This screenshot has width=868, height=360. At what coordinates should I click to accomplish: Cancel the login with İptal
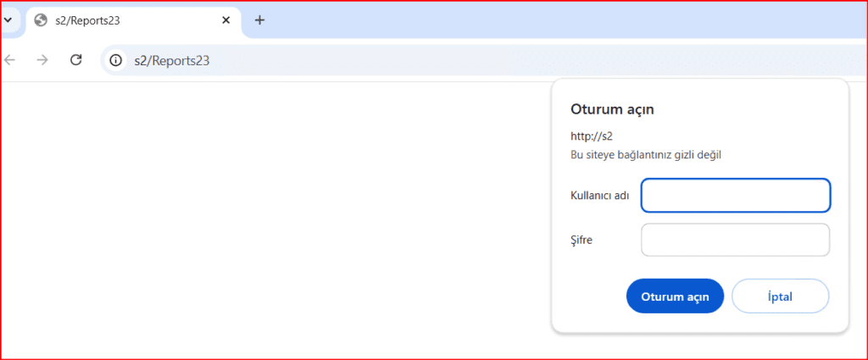click(780, 296)
